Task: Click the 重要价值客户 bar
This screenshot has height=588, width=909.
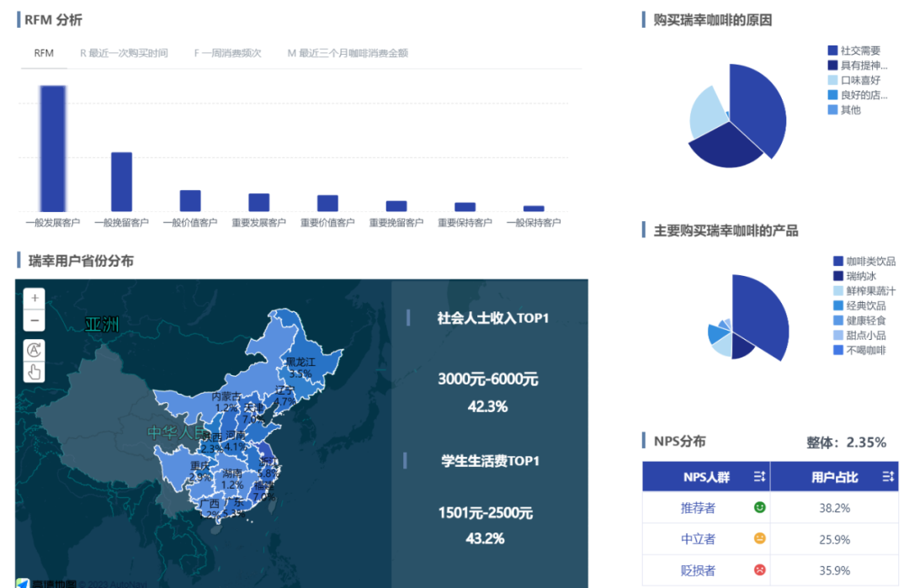Action: (327, 204)
